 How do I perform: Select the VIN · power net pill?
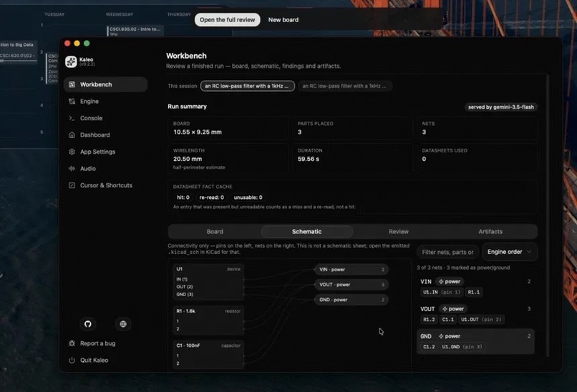click(x=351, y=270)
